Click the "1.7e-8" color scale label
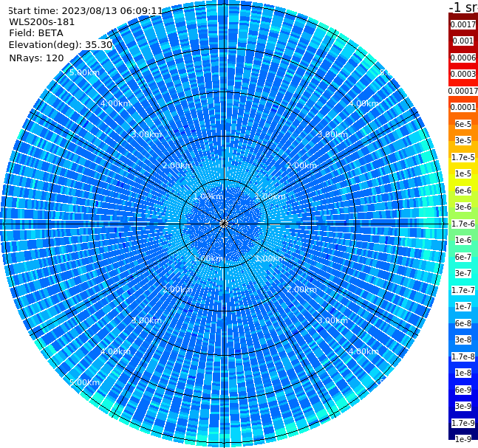 [463, 356]
